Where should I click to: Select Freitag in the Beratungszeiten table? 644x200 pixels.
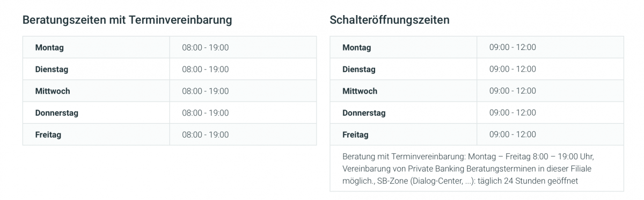(x=48, y=134)
